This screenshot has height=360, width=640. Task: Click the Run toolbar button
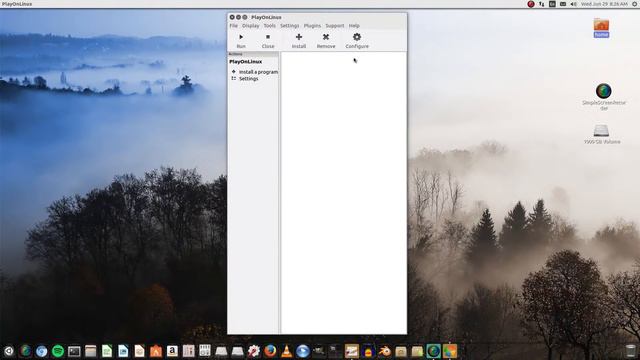(241, 41)
